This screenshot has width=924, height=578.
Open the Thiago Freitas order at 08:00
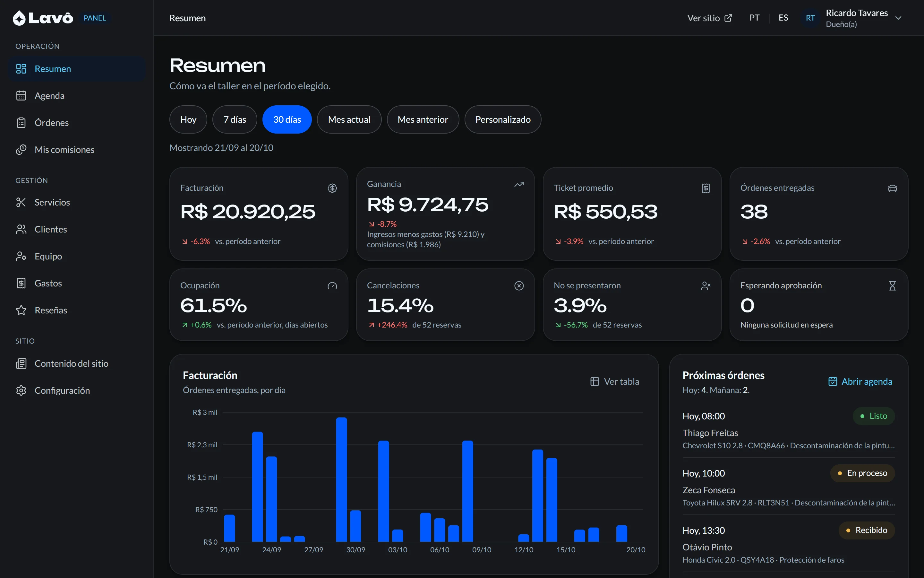[789, 429]
